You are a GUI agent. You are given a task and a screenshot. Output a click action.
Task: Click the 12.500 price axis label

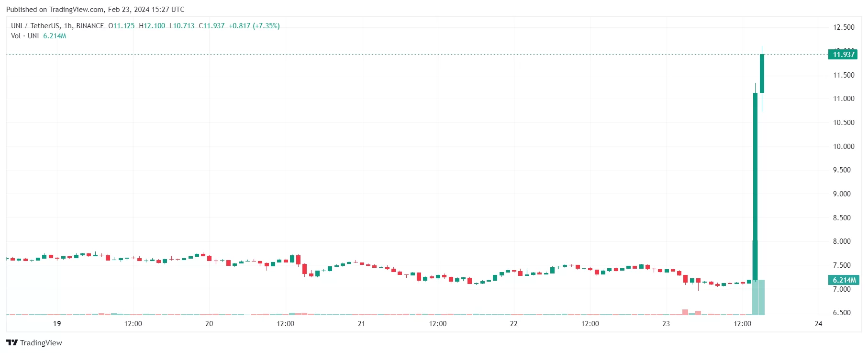(844, 27)
